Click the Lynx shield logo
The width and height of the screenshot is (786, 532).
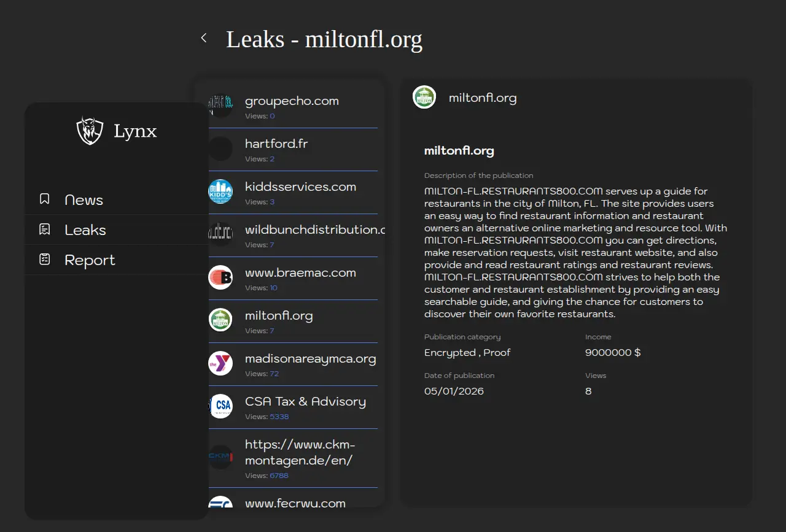(x=90, y=131)
